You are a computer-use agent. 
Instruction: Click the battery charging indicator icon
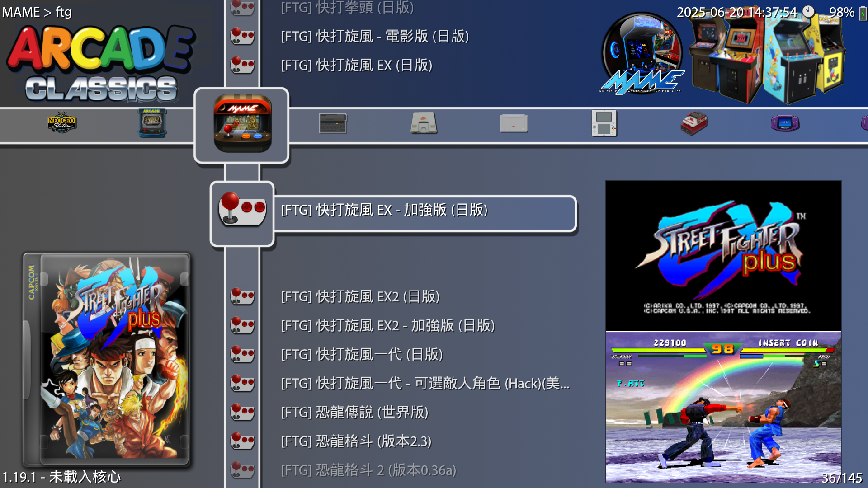[x=863, y=13]
